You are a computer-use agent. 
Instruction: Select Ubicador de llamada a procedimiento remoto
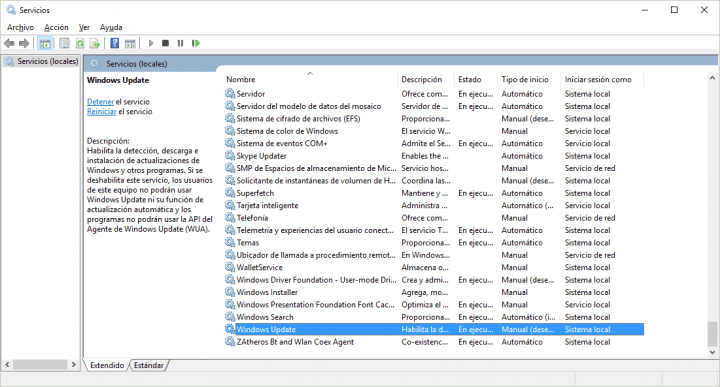pyautogui.click(x=434, y=255)
